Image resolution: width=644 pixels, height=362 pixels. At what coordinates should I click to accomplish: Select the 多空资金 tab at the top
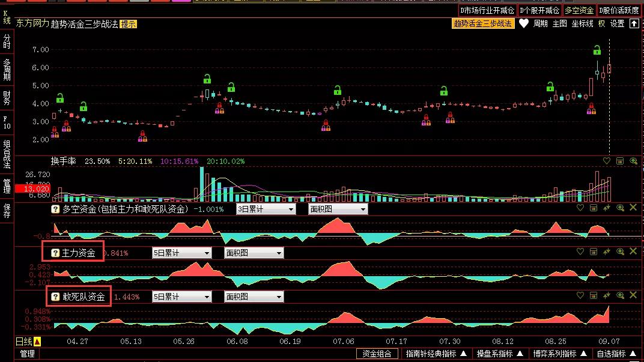click(579, 10)
